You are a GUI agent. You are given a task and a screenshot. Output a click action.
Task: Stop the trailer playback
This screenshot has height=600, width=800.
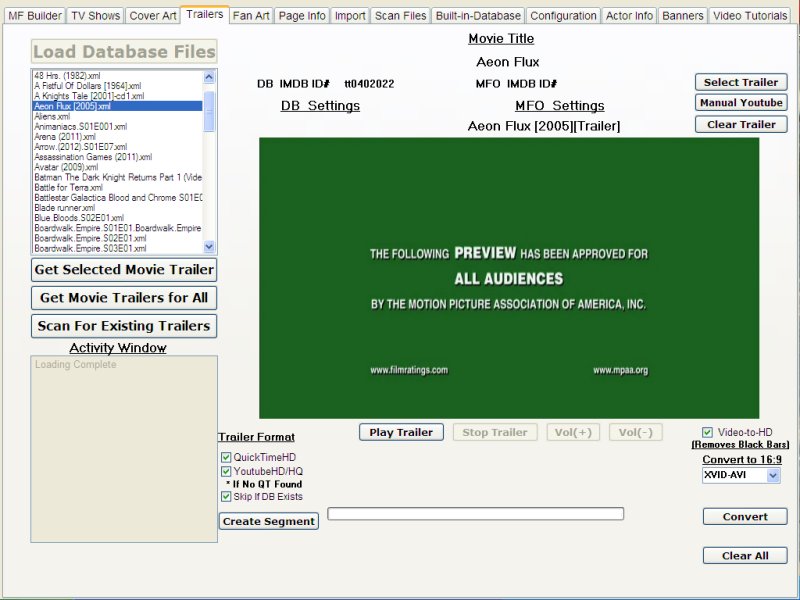495,432
